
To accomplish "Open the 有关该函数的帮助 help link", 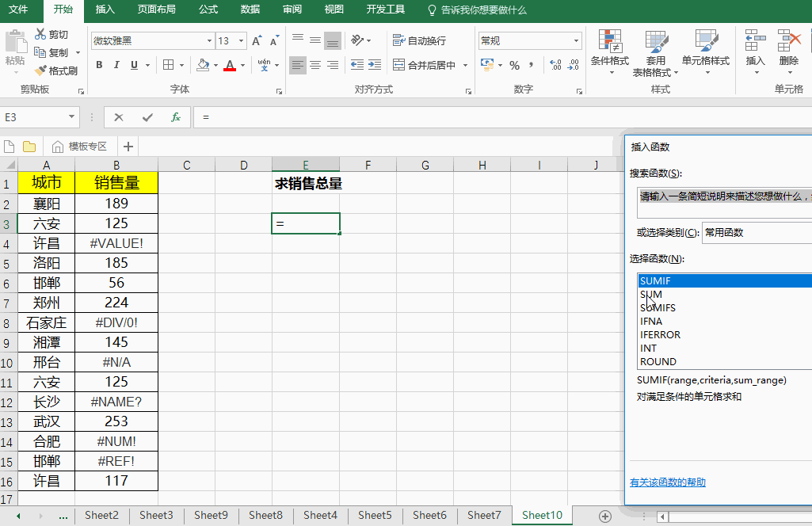I will [x=667, y=482].
